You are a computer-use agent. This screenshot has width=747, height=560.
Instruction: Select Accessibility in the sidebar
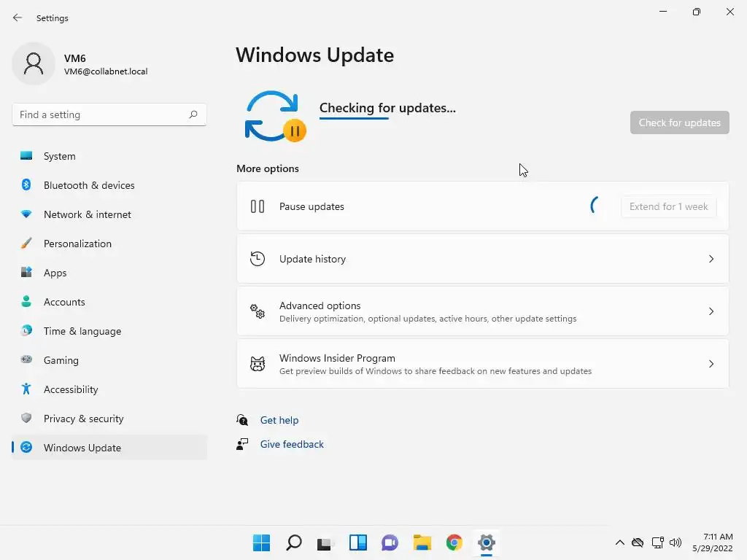(x=109, y=389)
